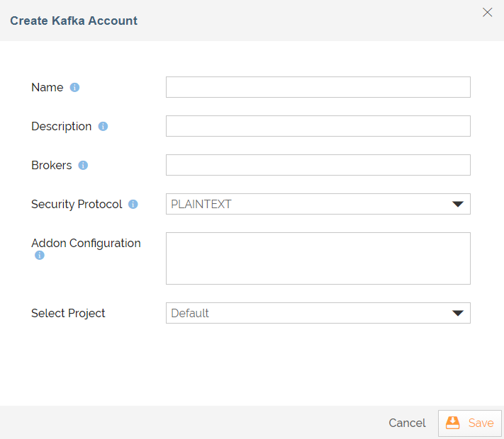Click inside the Addon Configuration text area
Screen dimensions: 504x439
(318, 258)
